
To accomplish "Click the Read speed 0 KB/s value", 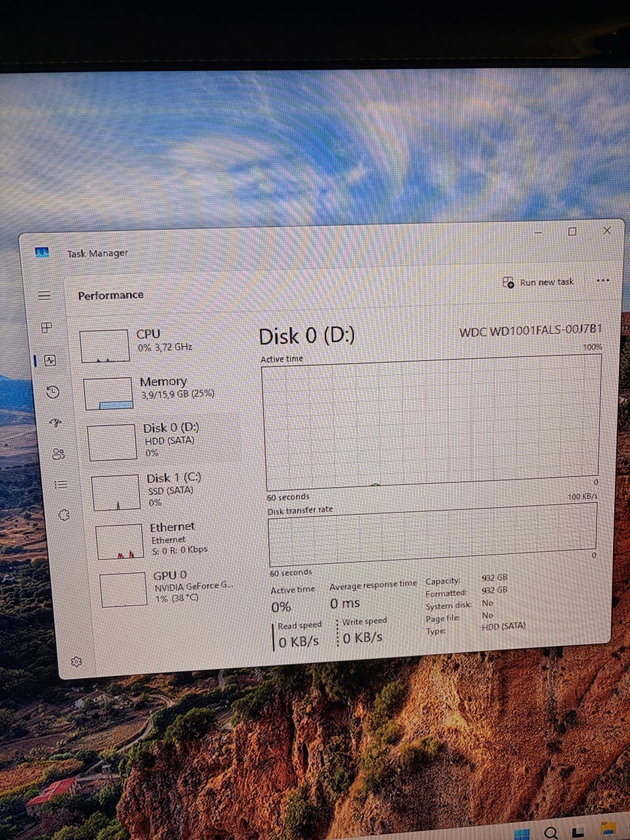I will pyautogui.click(x=299, y=642).
